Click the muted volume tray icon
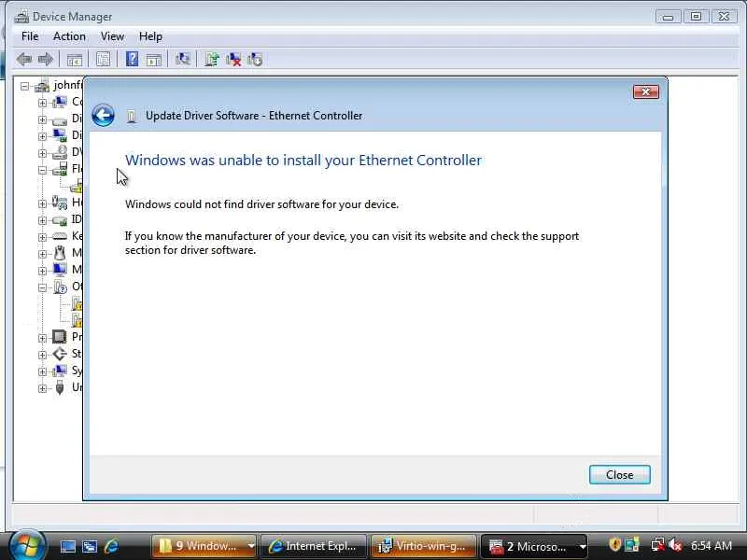 point(675,545)
